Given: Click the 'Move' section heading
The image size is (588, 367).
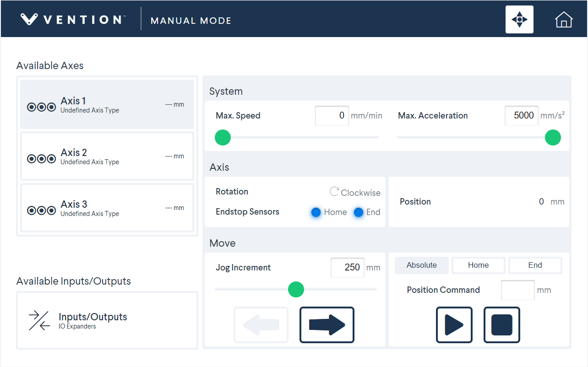Looking at the screenshot, I should pos(222,243).
